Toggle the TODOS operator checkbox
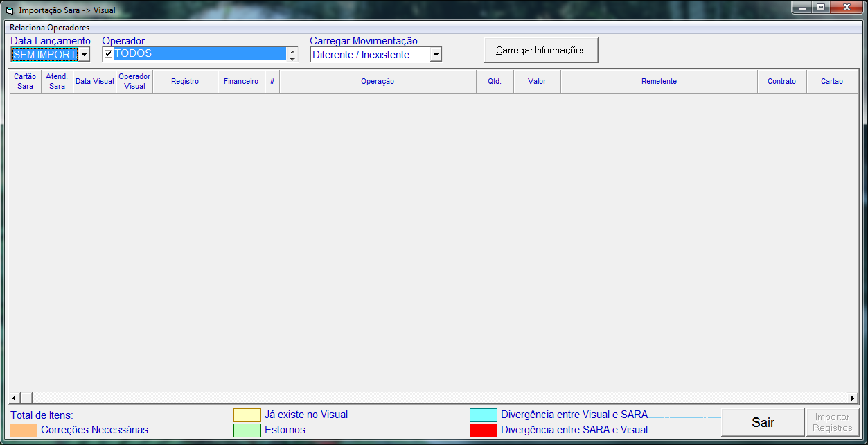The image size is (868, 445). click(108, 54)
